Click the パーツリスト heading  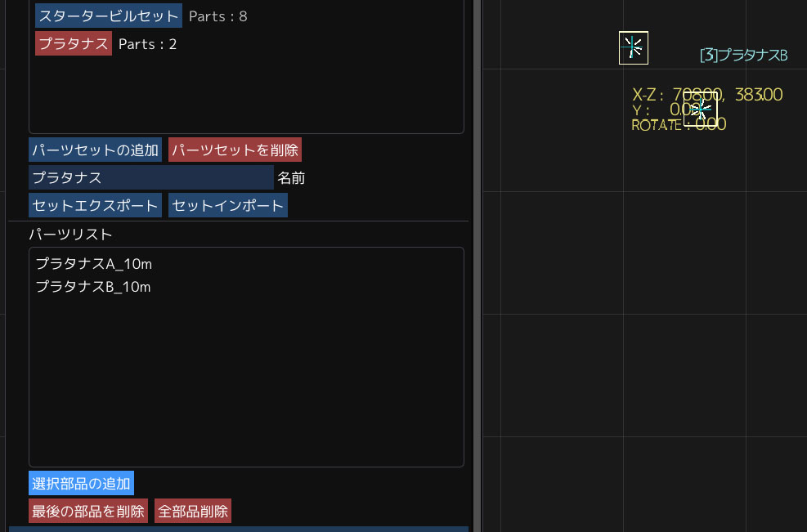(70, 235)
